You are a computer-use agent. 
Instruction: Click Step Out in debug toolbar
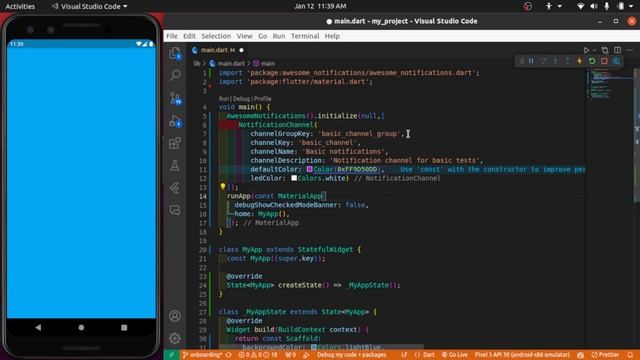point(567,61)
